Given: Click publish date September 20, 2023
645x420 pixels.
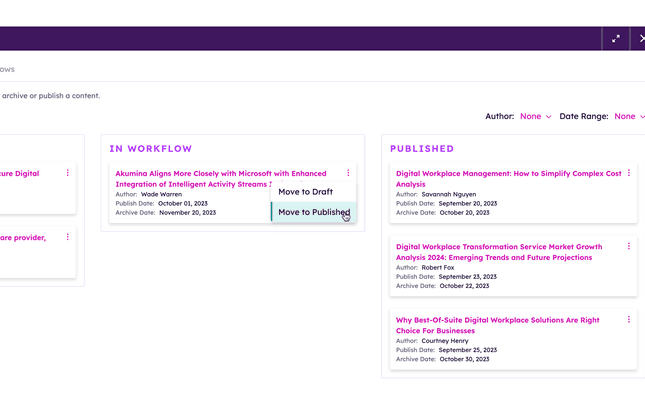Looking at the screenshot, I should 468,203.
